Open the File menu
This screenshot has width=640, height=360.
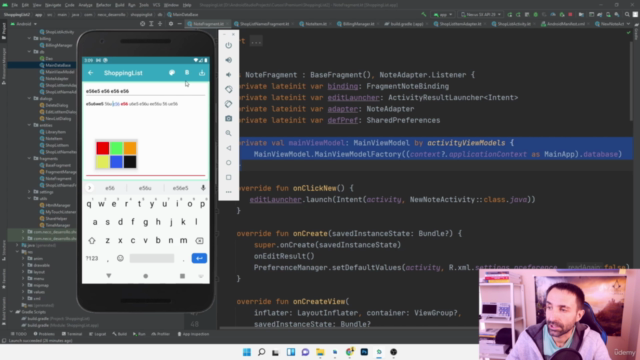pyautogui.click(x=14, y=5)
